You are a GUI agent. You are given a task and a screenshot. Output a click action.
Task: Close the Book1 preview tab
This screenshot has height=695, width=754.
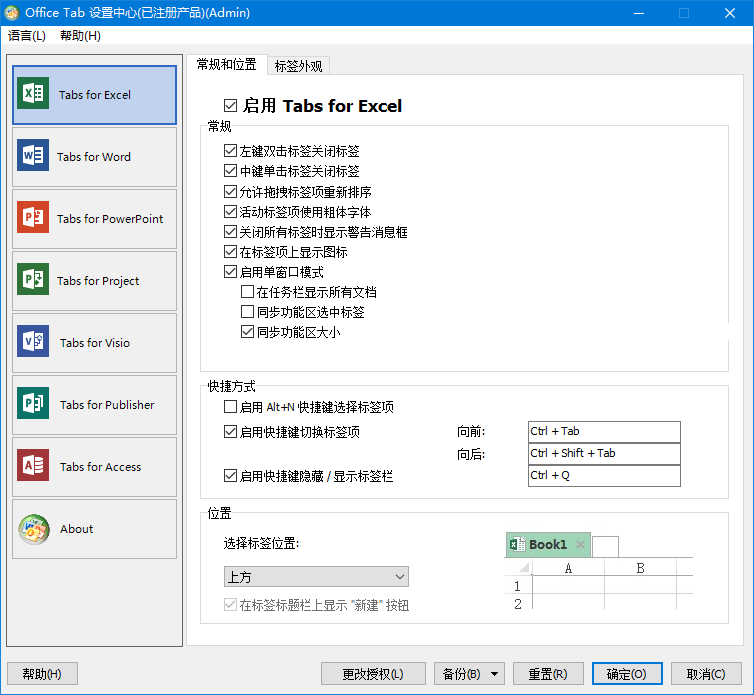point(580,544)
